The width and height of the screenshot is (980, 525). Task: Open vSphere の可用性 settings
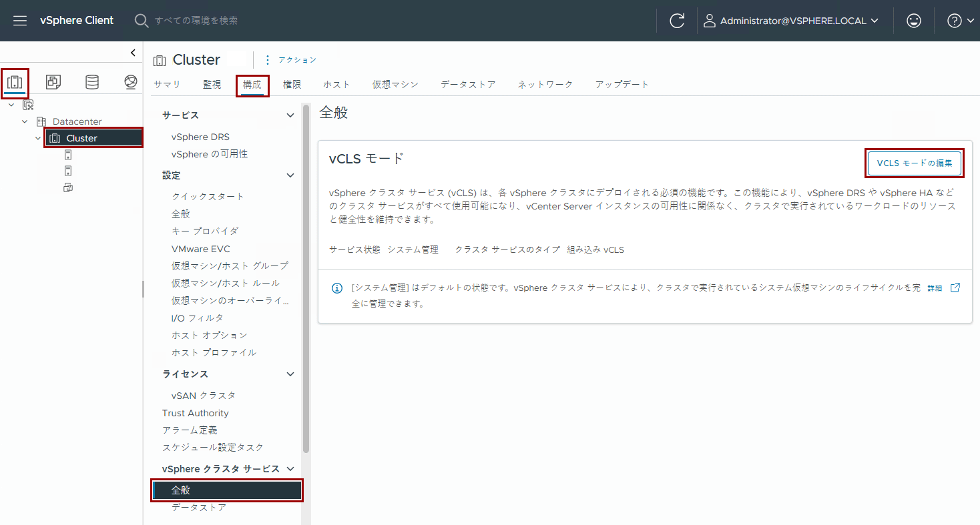pos(210,154)
